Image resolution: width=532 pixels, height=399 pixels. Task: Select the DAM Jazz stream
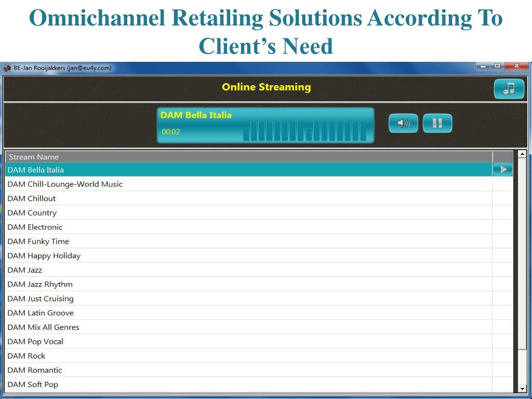[249, 270]
